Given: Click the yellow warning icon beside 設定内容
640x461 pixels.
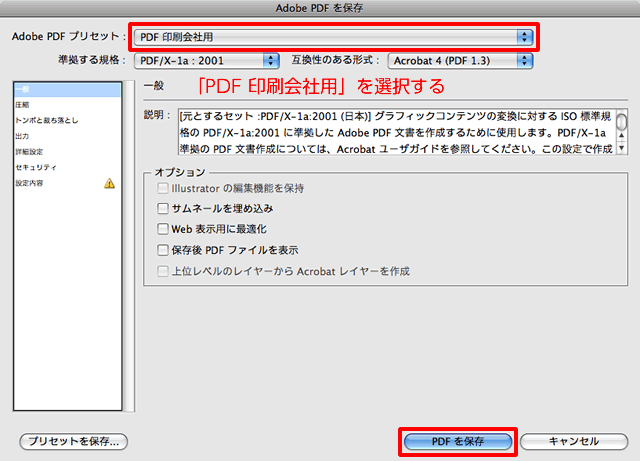Looking at the screenshot, I should (x=109, y=183).
